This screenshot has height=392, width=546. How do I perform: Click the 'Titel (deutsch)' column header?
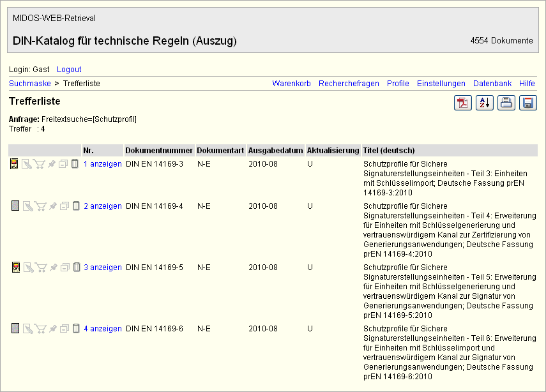click(389, 151)
